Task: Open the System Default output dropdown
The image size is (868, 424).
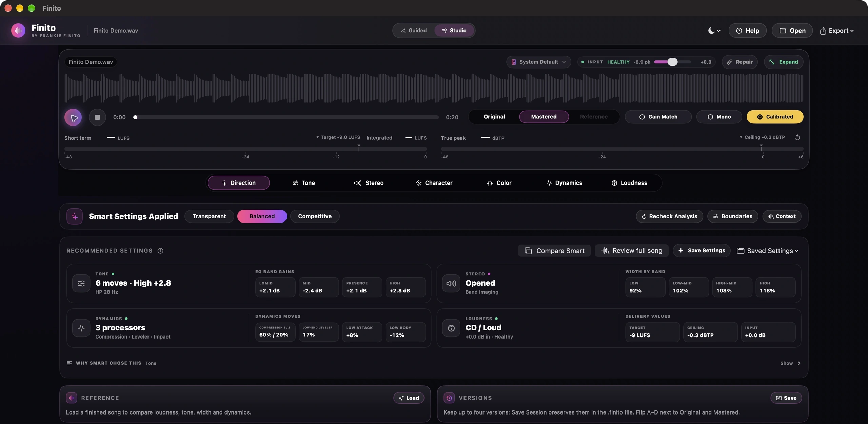Action: tap(539, 62)
